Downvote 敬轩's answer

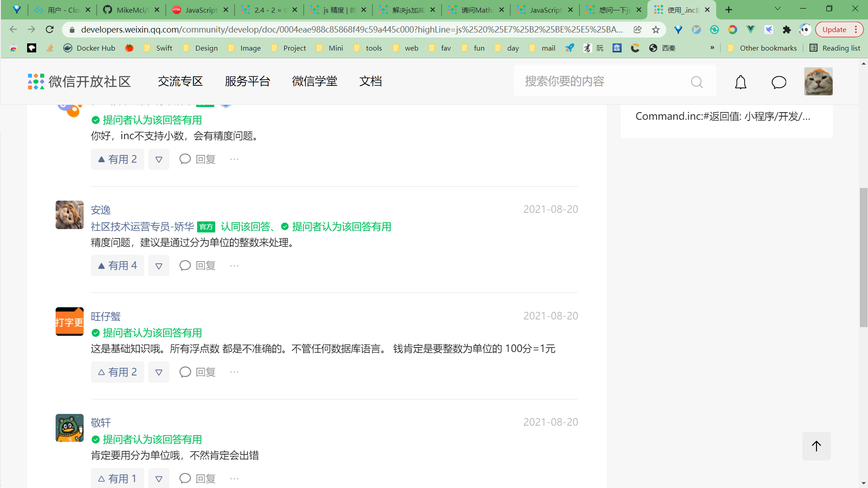pyautogui.click(x=159, y=479)
